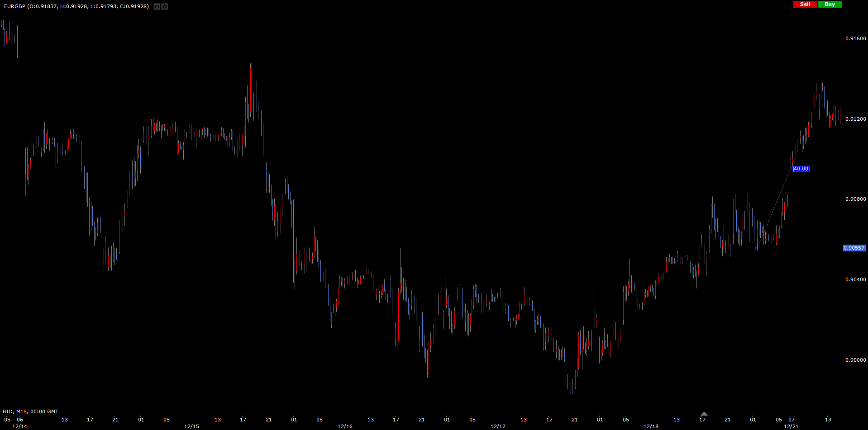Click 0.90000 on the price axis
Image resolution: width=868 pixels, height=430 pixels.
coord(855,360)
